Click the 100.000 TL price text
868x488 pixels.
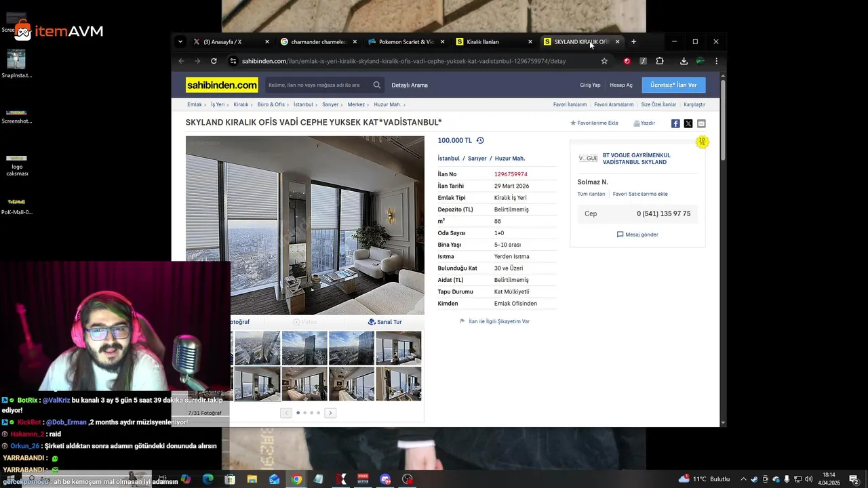[x=454, y=140]
